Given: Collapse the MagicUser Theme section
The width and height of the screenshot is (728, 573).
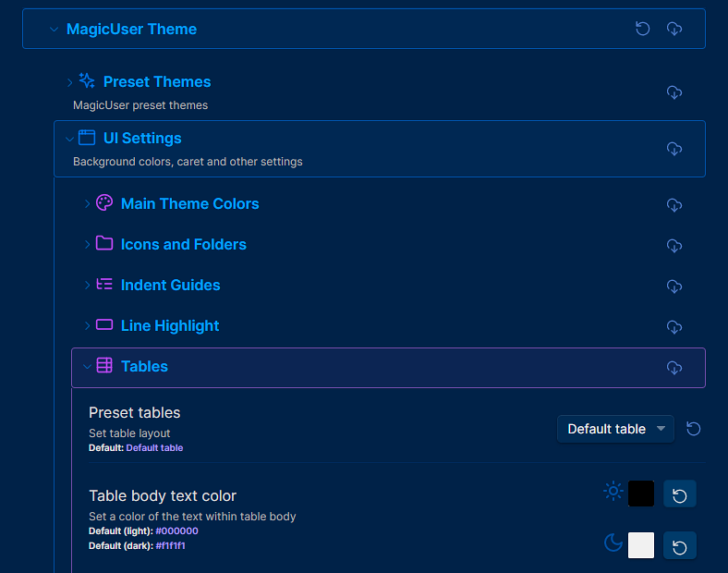Looking at the screenshot, I should pos(54,30).
